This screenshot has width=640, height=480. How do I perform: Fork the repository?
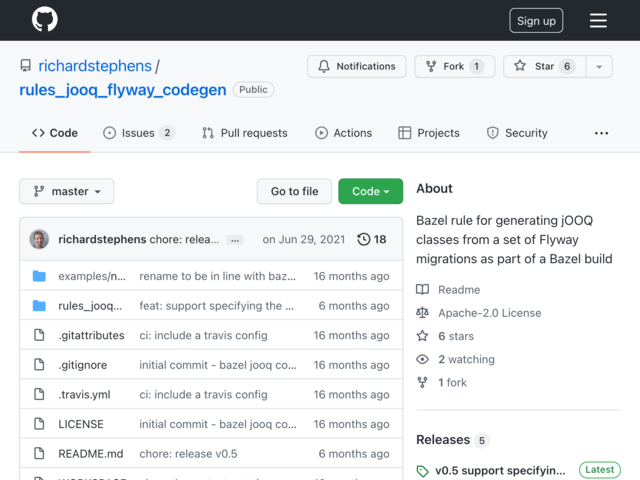(x=454, y=66)
